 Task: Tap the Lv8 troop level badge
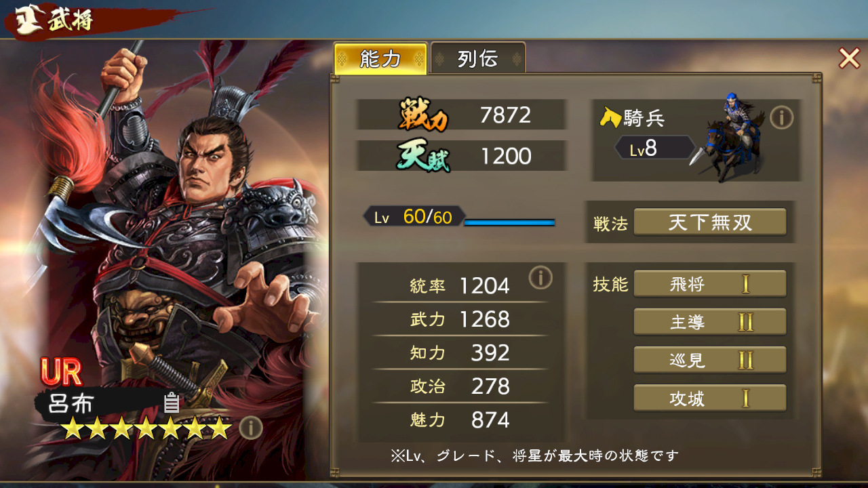coord(654,148)
